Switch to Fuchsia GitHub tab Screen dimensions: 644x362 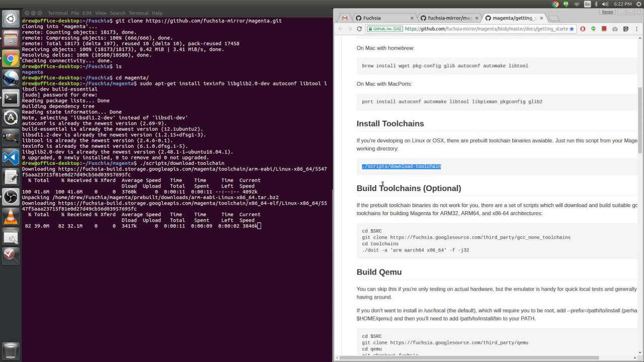385,18
